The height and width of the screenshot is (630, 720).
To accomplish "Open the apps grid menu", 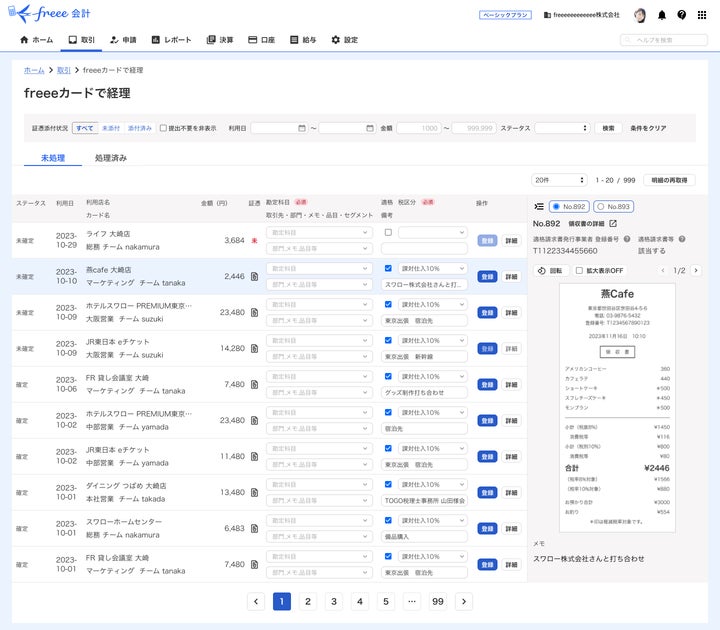I will click(701, 15).
